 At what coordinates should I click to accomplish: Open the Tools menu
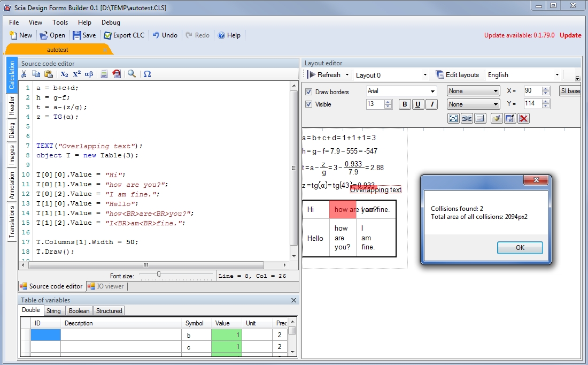(60, 22)
